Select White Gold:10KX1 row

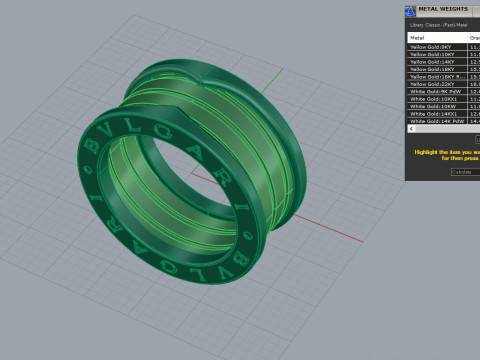tap(443, 99)
